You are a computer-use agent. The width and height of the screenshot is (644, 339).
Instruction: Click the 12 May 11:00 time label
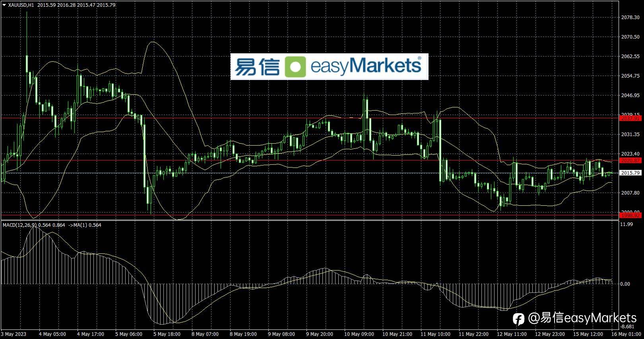click(x=512, y=334)
